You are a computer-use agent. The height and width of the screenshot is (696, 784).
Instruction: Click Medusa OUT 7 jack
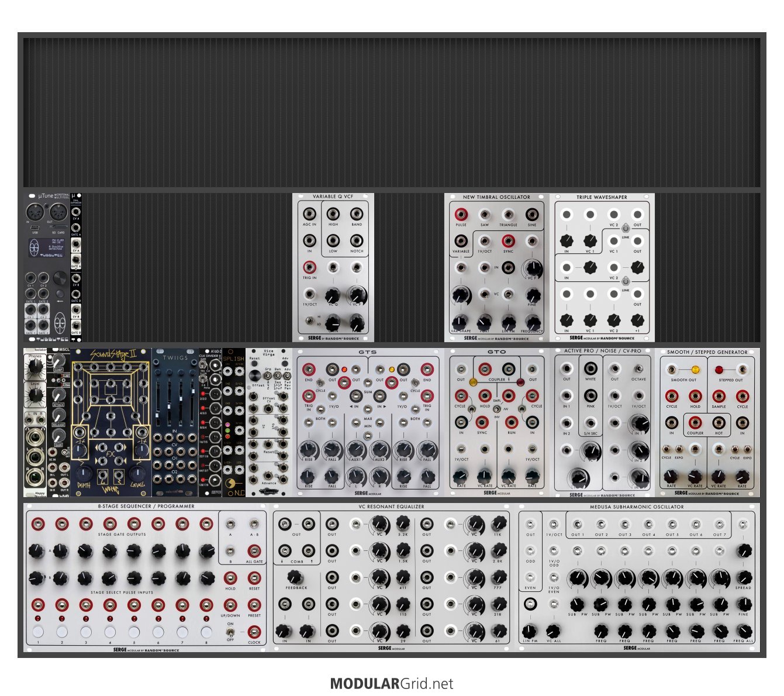coord(720,524)
